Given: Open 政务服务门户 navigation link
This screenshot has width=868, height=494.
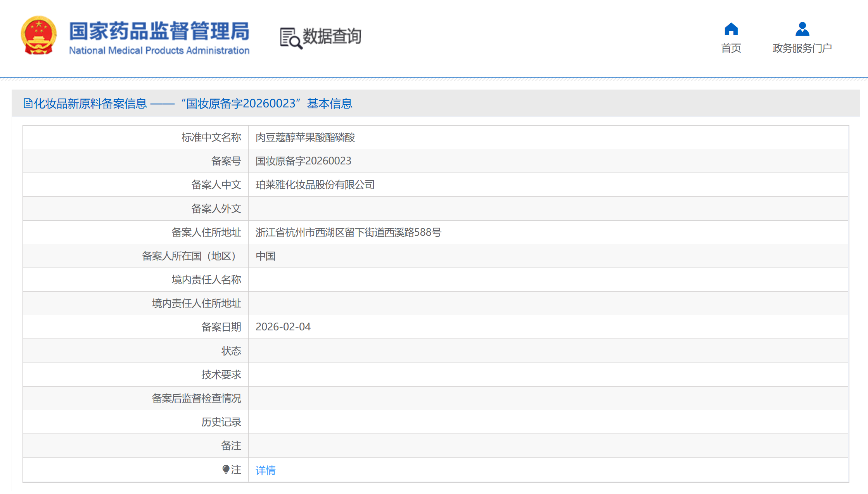Looking at the screenshot, I should [x=802, y=48].
